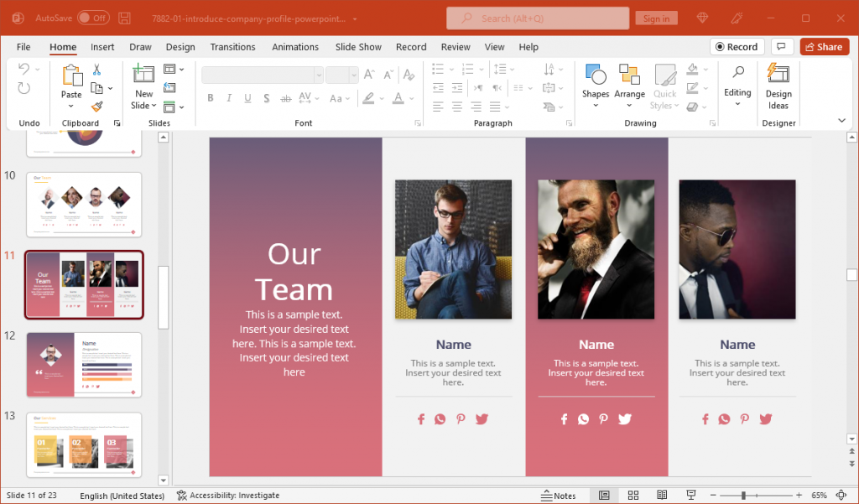Click the Share button

(824, 46)
